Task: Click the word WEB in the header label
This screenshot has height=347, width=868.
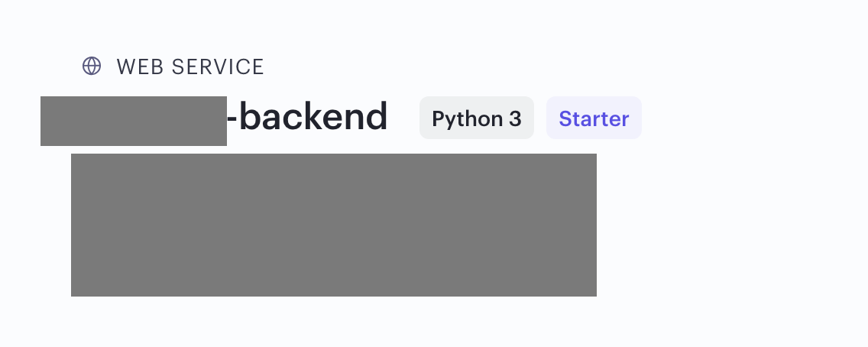Action: click(x=141, y=67)
